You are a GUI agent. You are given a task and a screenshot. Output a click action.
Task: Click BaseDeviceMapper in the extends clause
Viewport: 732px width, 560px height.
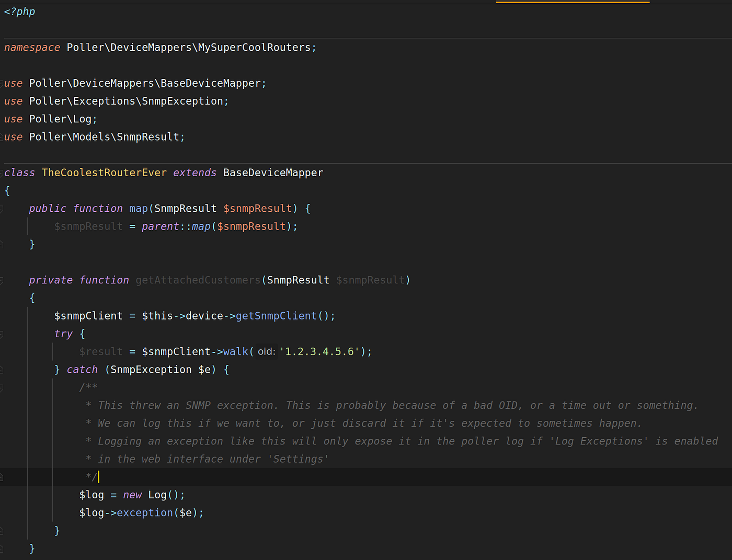273,173
